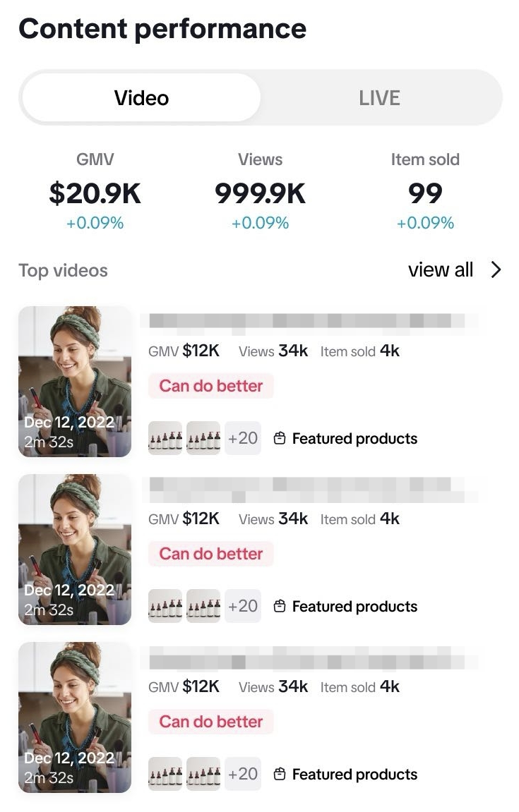519x812 pixels.
Task: Click second video's Can do better badge
Action: [x=210, y=554]
